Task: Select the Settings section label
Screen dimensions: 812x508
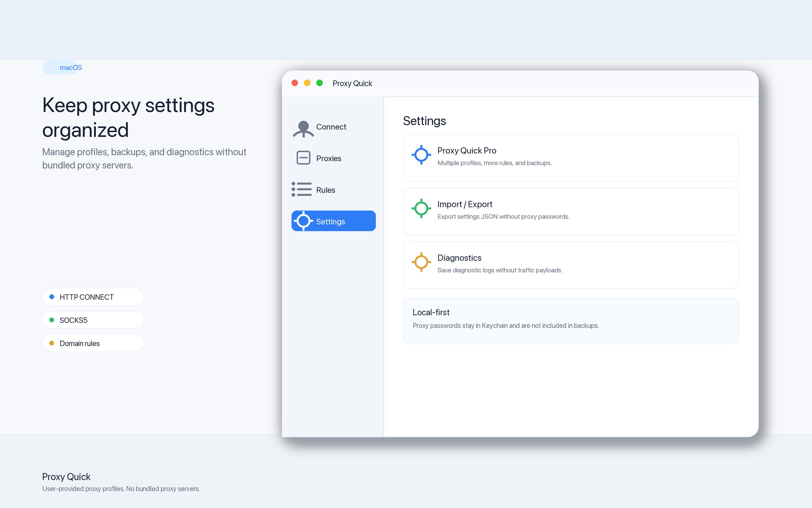Action: coord(330,222)
